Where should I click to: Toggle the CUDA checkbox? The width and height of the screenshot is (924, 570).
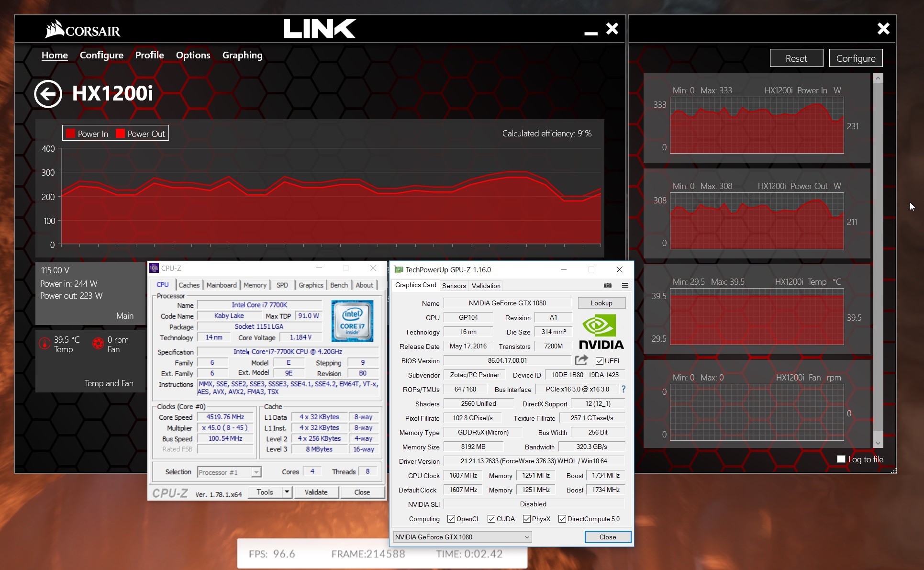491,519
